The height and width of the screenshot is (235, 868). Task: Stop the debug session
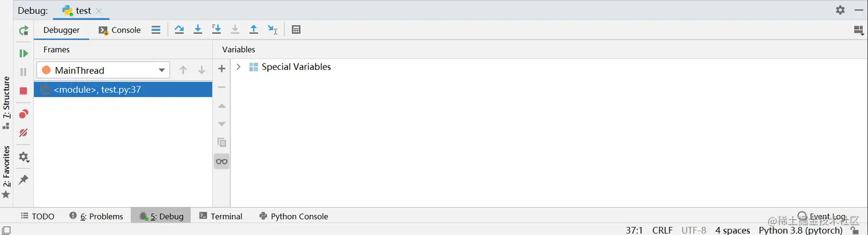click(x=24, y=91)
